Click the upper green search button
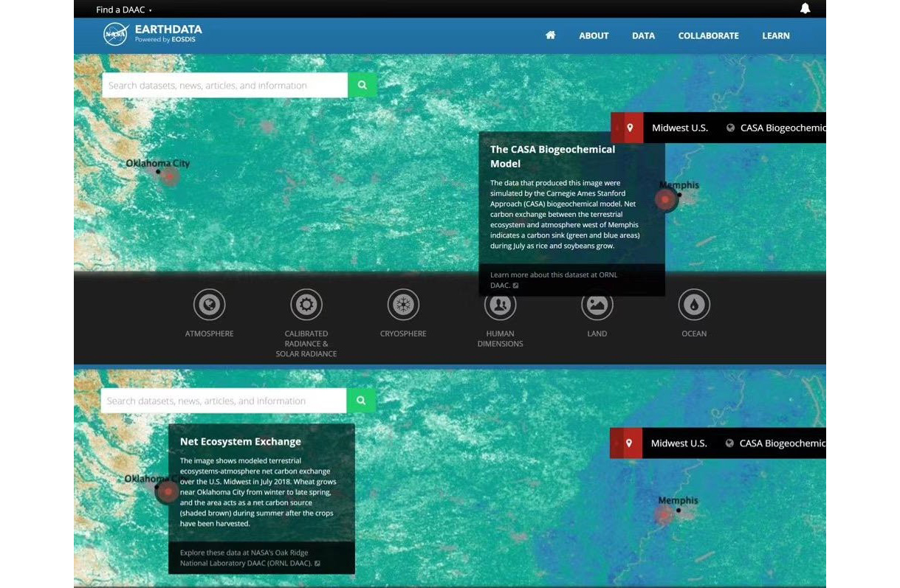 coord(363,85)
